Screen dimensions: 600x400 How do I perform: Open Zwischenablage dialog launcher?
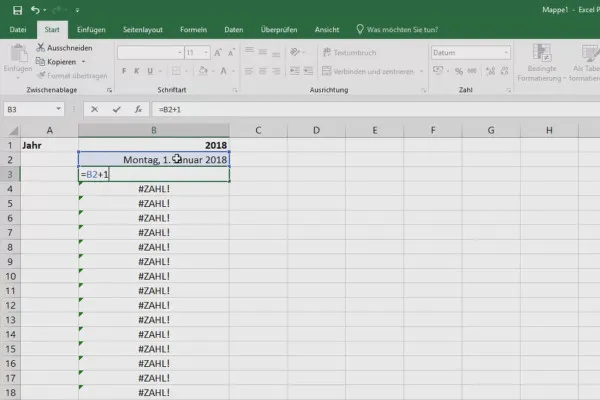pos(109,90)
